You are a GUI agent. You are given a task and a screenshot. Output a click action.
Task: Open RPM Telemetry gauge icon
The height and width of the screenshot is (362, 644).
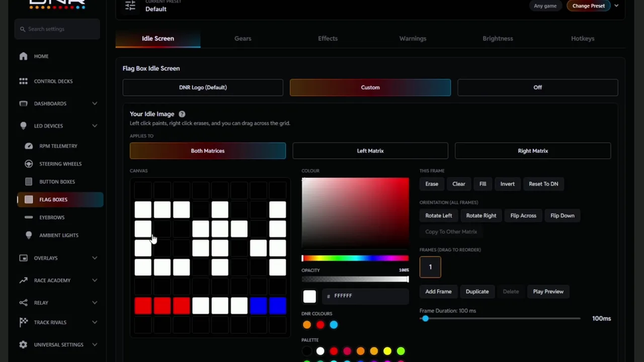[29, 146]
